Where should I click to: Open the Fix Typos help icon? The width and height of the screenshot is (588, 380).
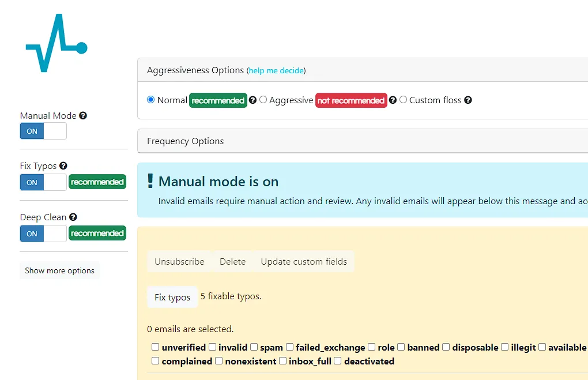tap(63, 165)
